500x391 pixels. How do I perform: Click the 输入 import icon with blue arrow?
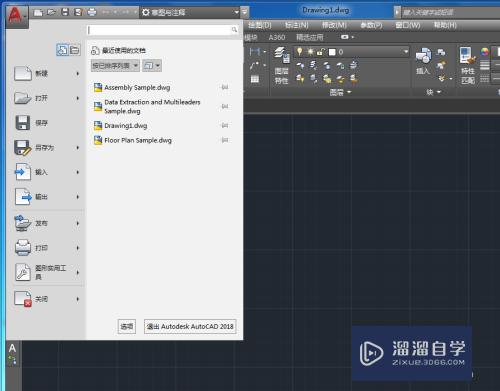pos(23,172)
